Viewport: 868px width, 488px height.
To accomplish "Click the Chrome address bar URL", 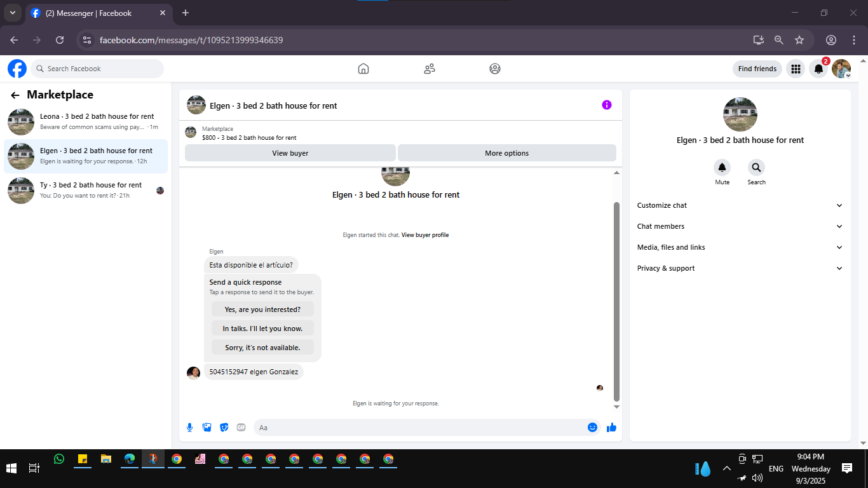I will point(191,40).
